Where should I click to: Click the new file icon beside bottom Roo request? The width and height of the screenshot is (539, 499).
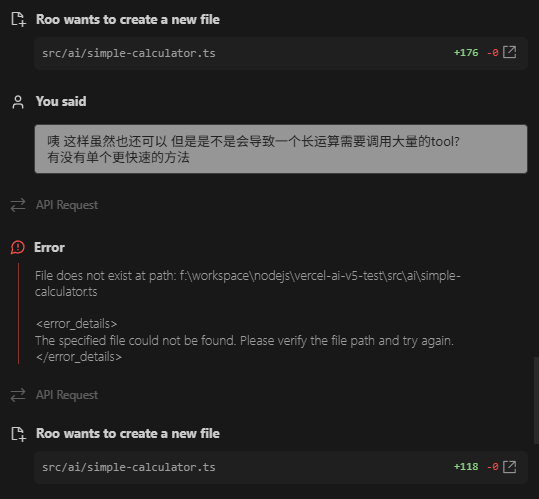coord(18,434)
